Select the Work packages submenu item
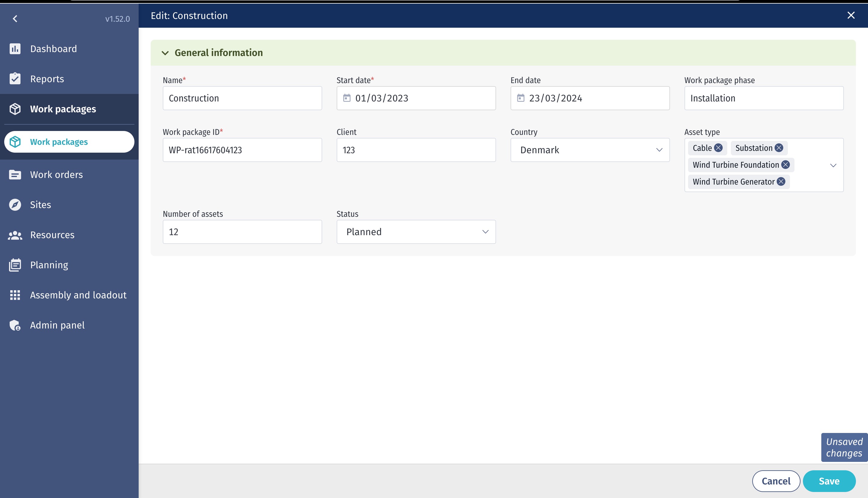 point(69,142)
